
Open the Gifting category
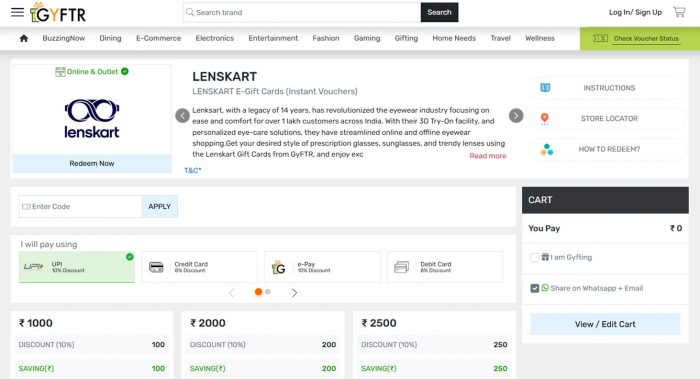point(406,38)
